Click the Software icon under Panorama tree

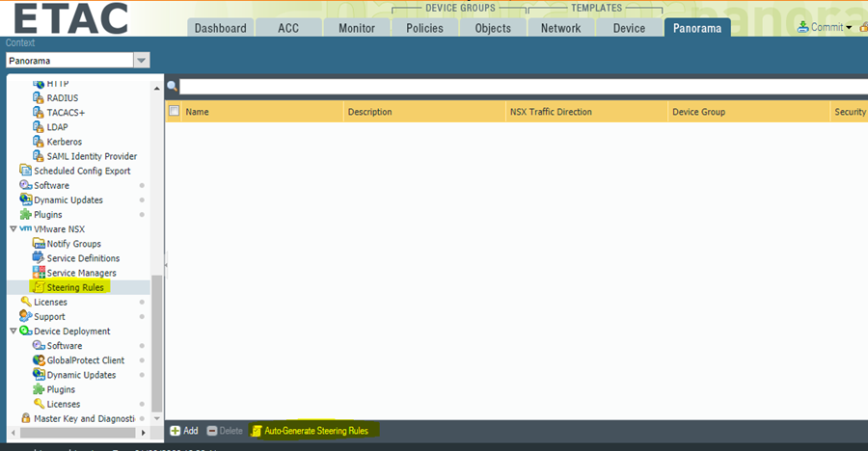(x=25, y=185)
